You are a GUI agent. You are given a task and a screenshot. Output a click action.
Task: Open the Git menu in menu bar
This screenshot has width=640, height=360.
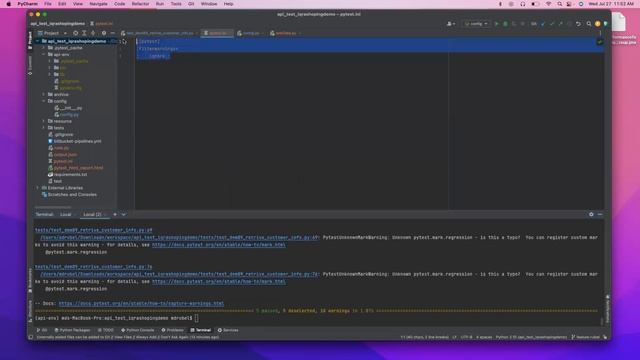point(191,4)
